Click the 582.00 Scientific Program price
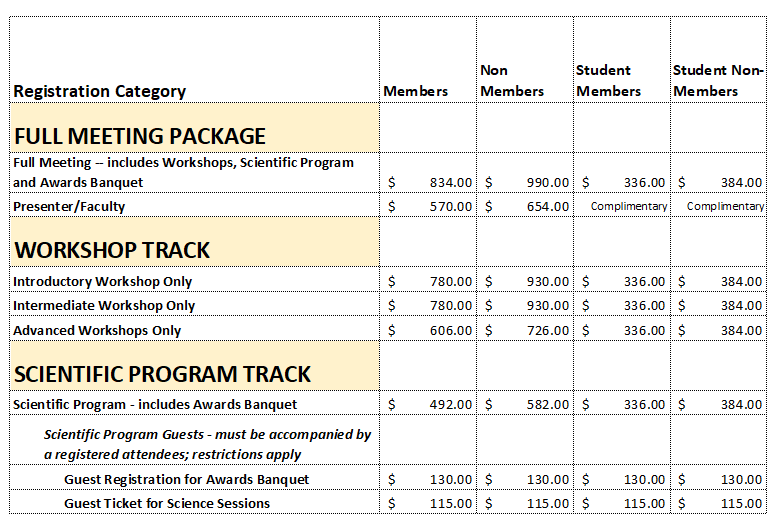The image size is (777, 523). pos(548,405)
